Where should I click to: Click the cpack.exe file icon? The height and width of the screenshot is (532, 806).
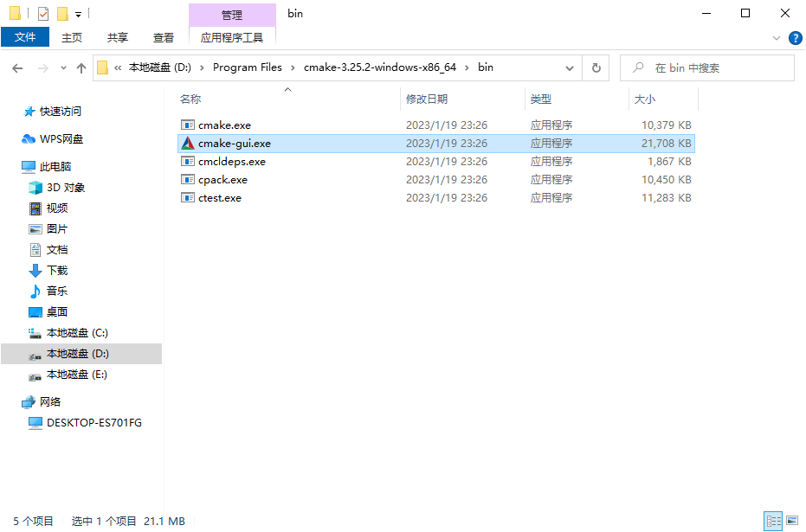188,179
